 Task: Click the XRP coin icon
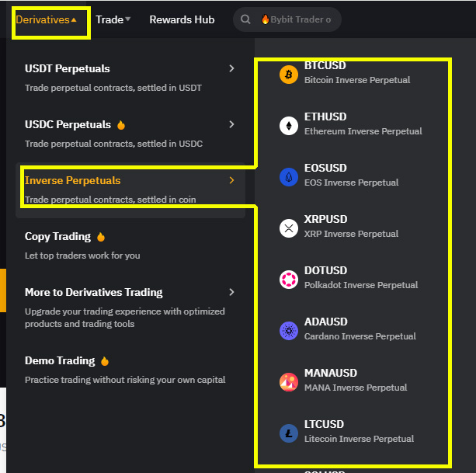[x=288, y=228]
